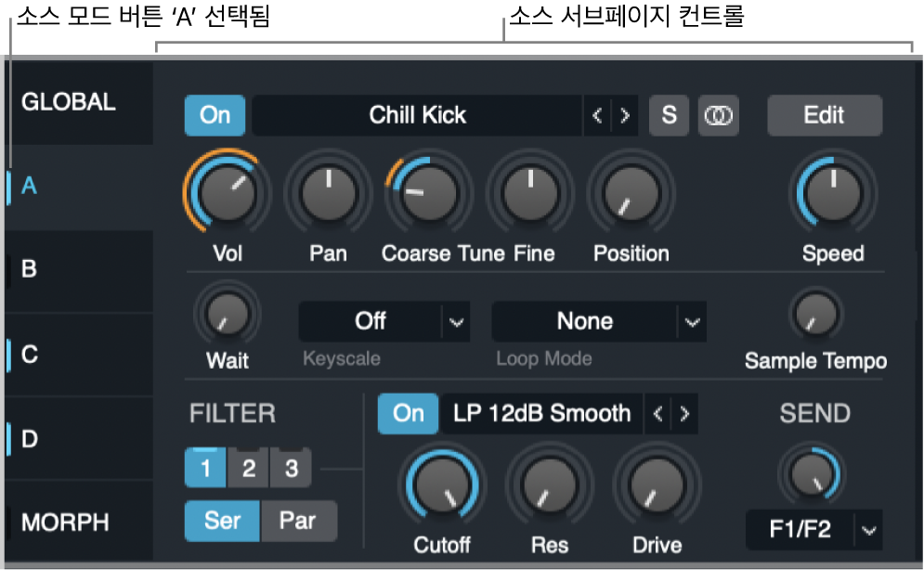Click the Vol knob
The width and height of the screenshot is (924, 570).
click(x=227, y=192)
